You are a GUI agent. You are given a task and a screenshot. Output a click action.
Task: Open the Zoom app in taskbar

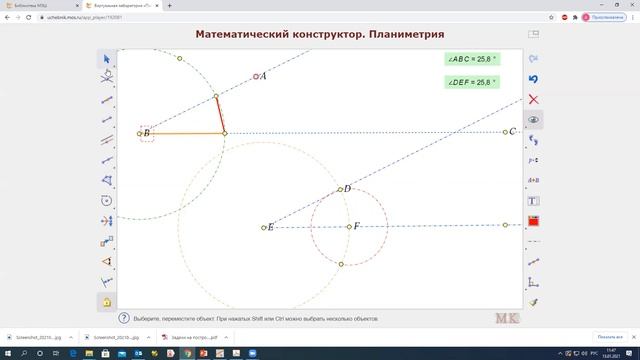tap(253, 353)
